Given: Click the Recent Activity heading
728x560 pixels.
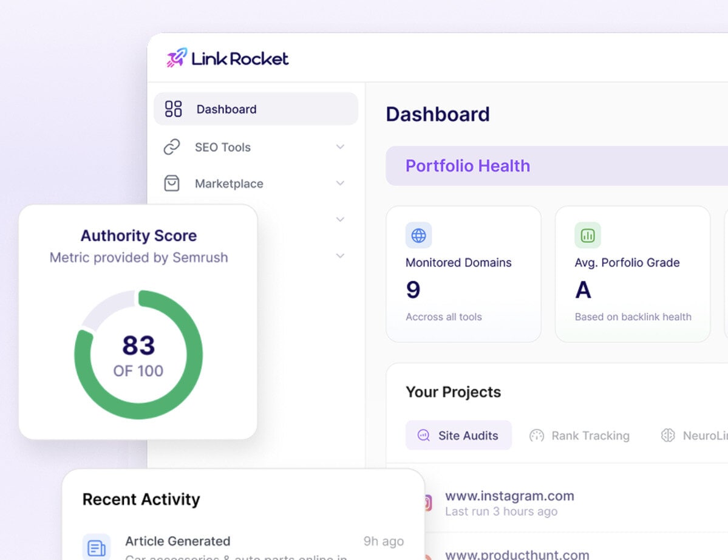Looking at the screenshot, I should tap(141, 499).
